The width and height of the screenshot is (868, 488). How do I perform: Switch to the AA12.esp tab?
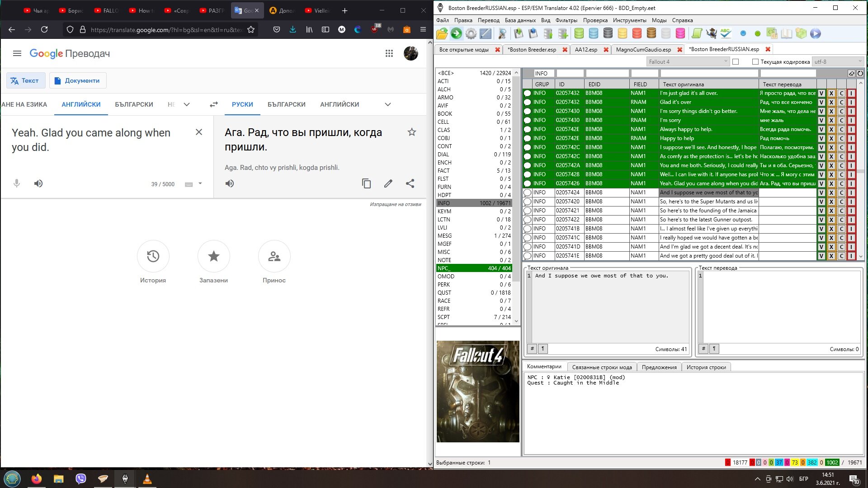point(586,50)
